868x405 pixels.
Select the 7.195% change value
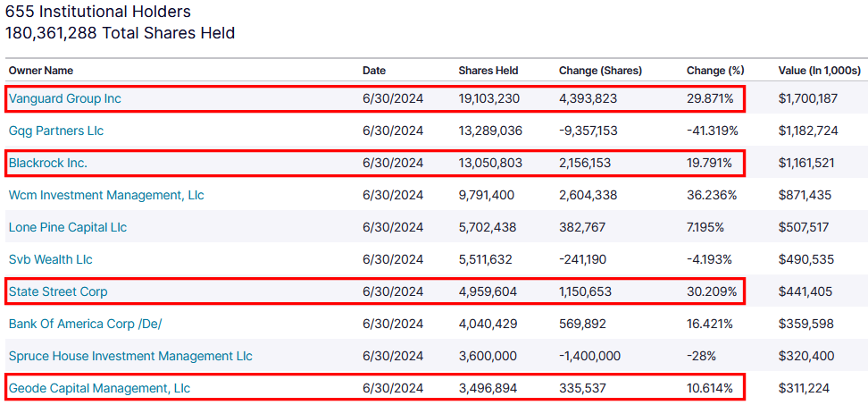pyautogui.click(x=705, y=228)
